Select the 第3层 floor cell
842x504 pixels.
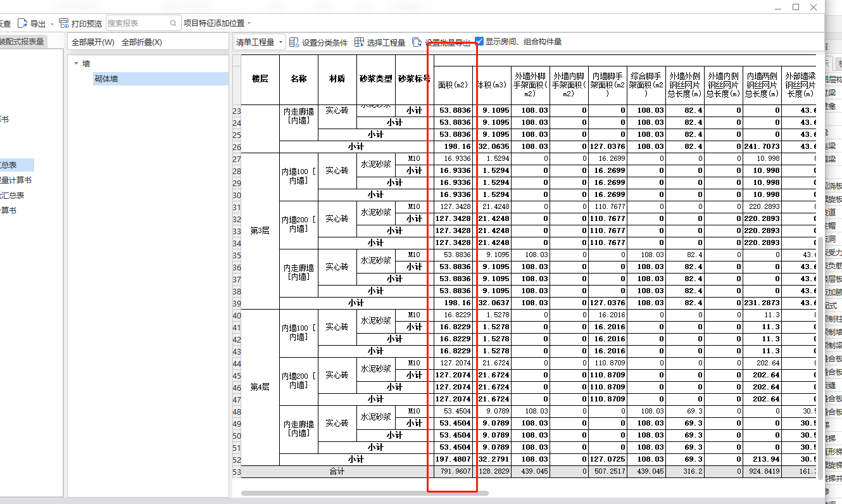[260, 230]
